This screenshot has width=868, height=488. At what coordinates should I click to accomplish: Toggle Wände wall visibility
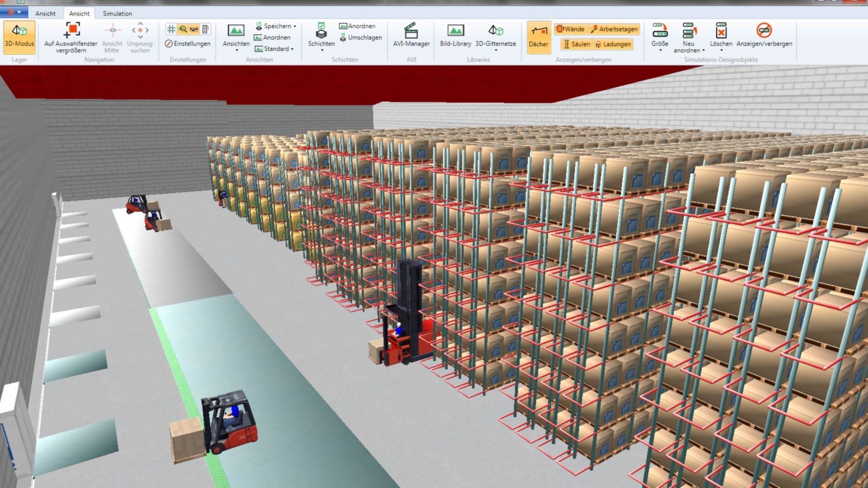click(571, 29)
